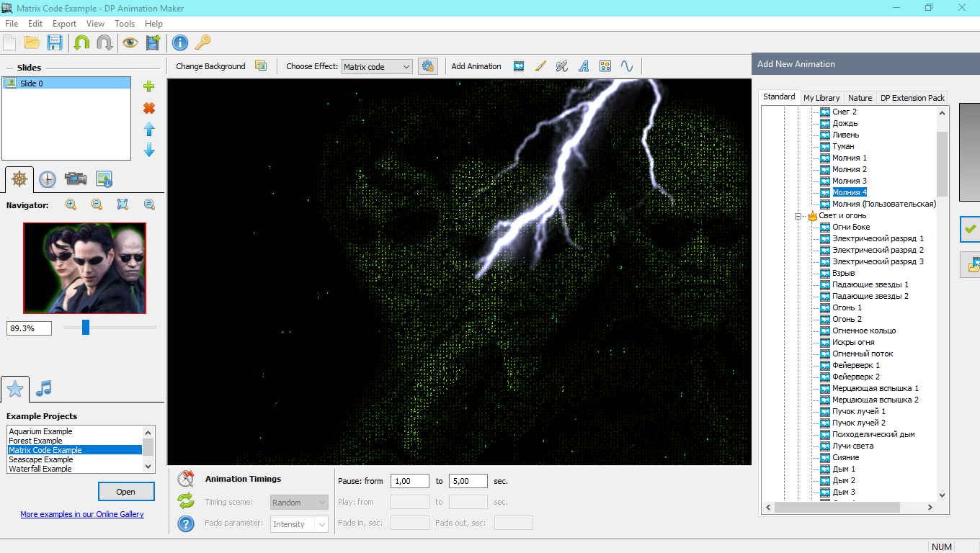The image size is (980, 553).
Task: Click the text animation letter A icon
Action: (584, 66)
